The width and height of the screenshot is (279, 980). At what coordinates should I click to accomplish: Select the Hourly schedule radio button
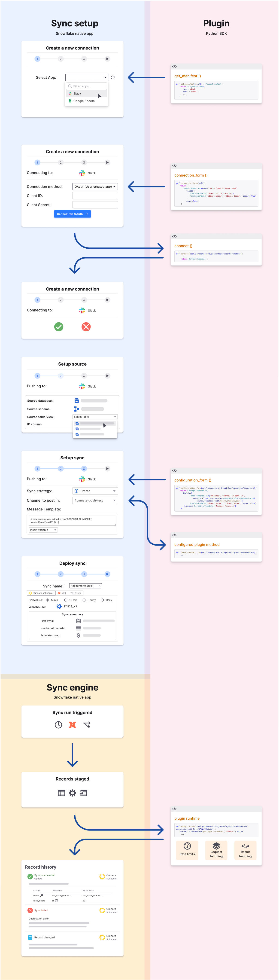pyautogui.click(x=84, y=600)
